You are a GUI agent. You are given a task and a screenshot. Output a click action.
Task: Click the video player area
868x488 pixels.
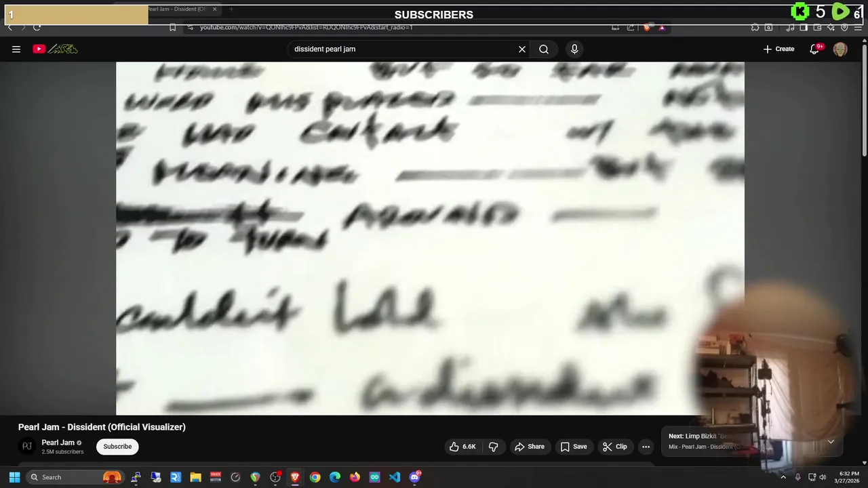[x=430, y=239]
